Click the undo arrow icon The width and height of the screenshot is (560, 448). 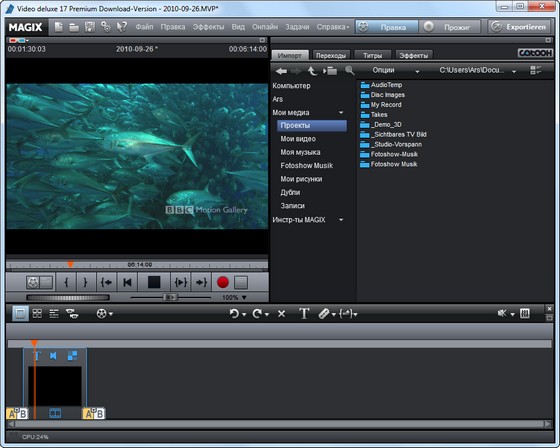[x=234, y=314]
